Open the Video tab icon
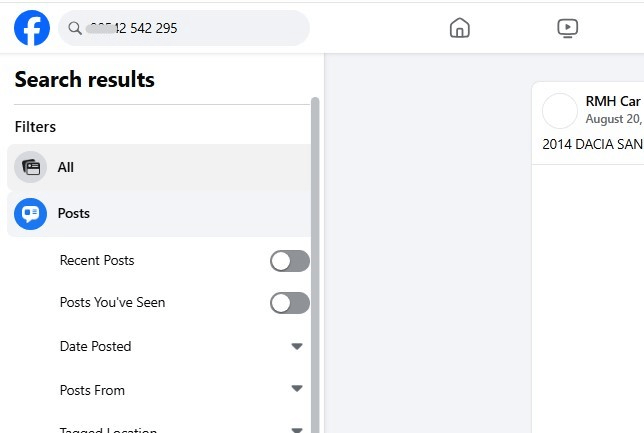The width and height of the screenshot is (644, 433). (x=567, y=28)
